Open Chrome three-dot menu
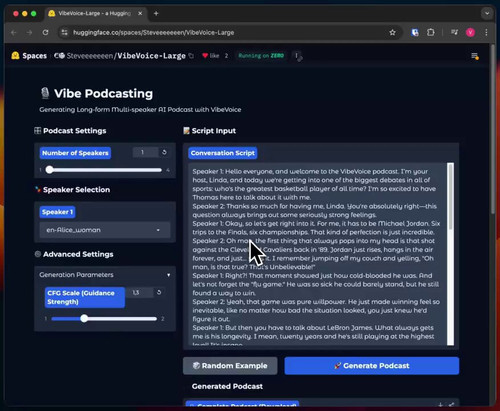The image size is (500, 411). coord(486,32)
